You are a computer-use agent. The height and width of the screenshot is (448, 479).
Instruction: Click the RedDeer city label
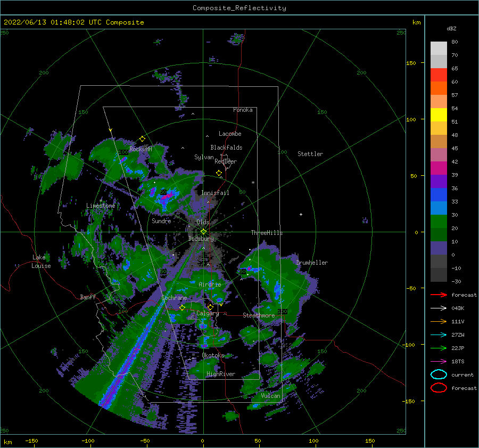point(226,161)
